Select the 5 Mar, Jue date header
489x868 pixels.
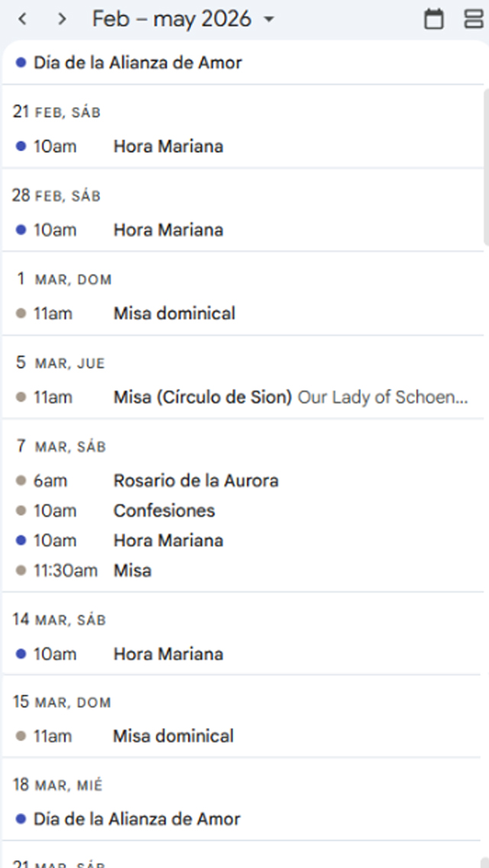pyautogui.click(x=60, y=363)
